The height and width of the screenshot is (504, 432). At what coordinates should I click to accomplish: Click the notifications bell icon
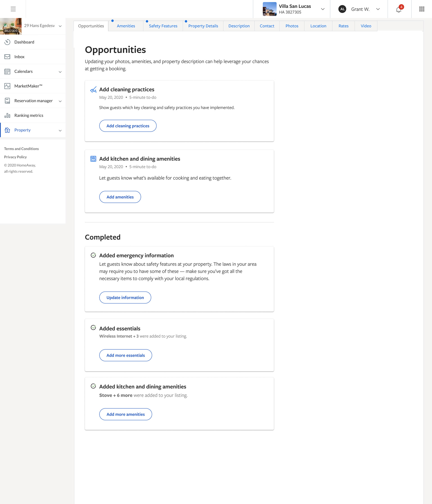tap(398, 9)
